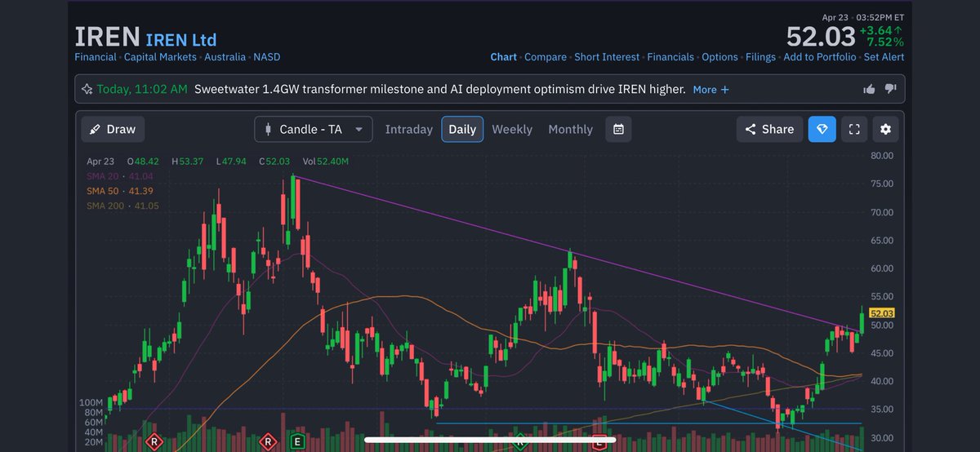Switch to the Monthly timeframe
The image size is (980, 452).
point(570,129)
